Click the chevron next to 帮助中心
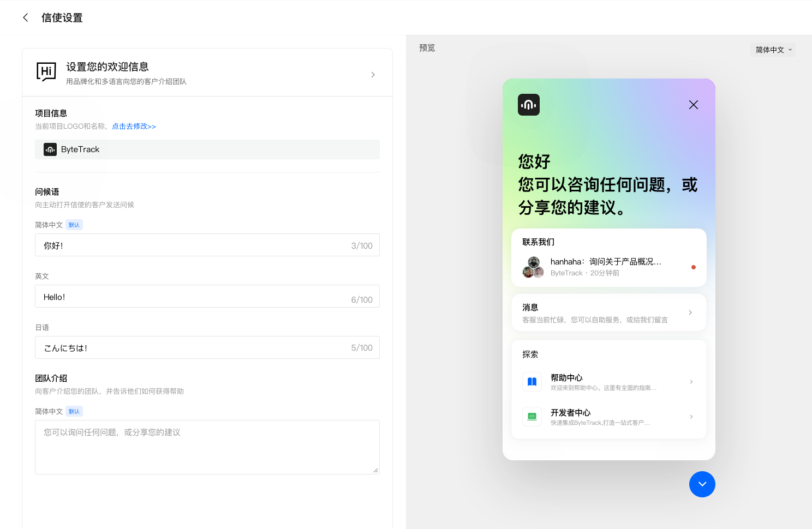Screen dimensions: 812x529 pyautogui.click(x=691, y=382)
